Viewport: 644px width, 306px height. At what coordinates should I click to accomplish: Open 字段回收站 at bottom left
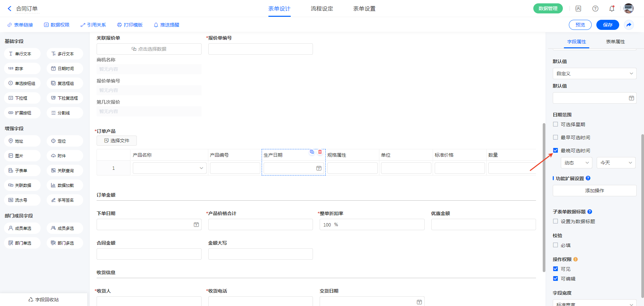44,300
